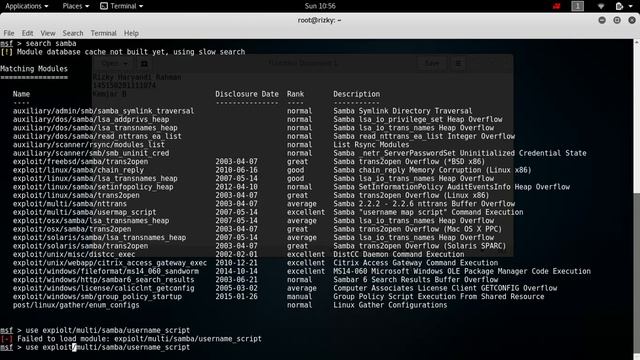
Task: Click the 'Matching Modules' heading
Action: tap(34, 69)
